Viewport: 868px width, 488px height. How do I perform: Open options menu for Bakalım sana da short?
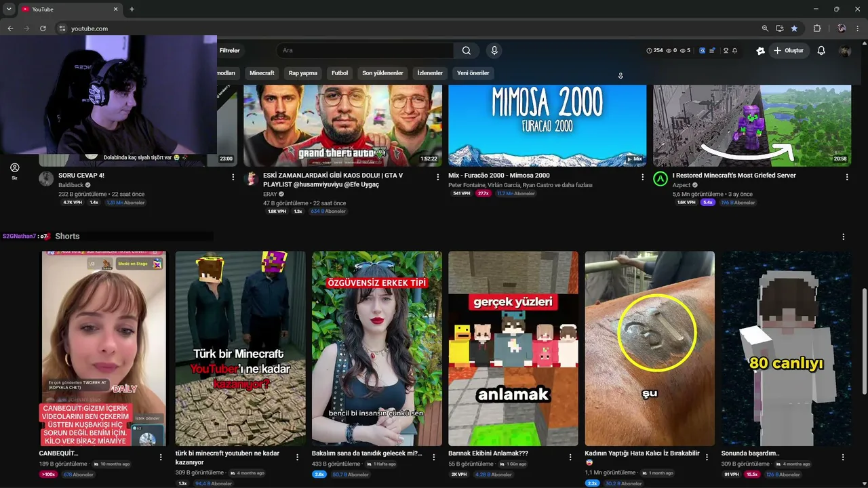[x=434, y=457]
